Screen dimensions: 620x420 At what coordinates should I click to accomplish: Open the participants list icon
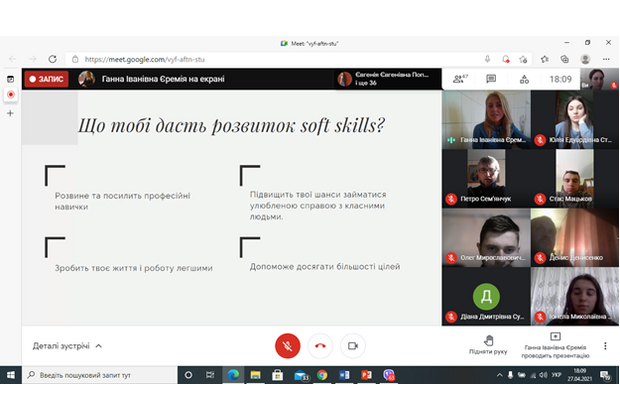pos(460,79)
